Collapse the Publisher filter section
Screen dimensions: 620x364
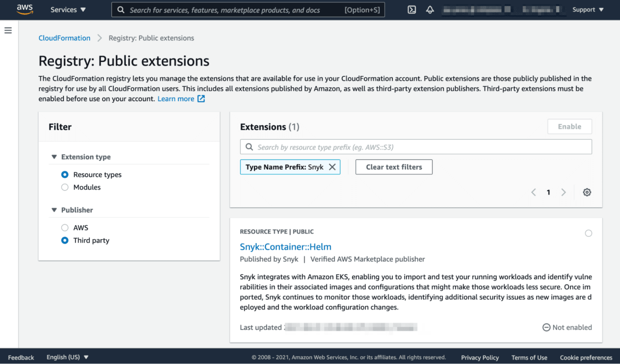coord(54,210)
